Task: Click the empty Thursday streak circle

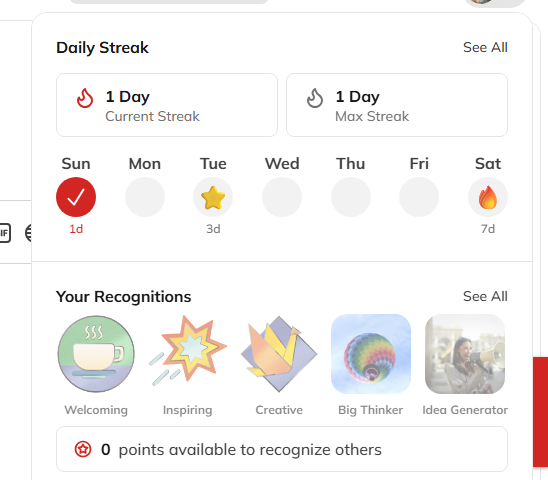Action: [351, 197]
